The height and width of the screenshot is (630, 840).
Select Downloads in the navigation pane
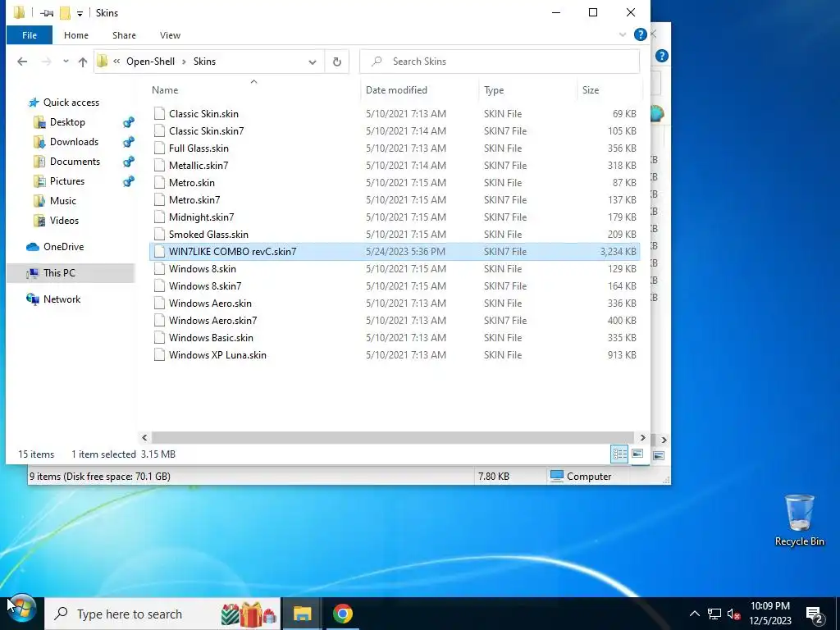click(x=74, y=142)
